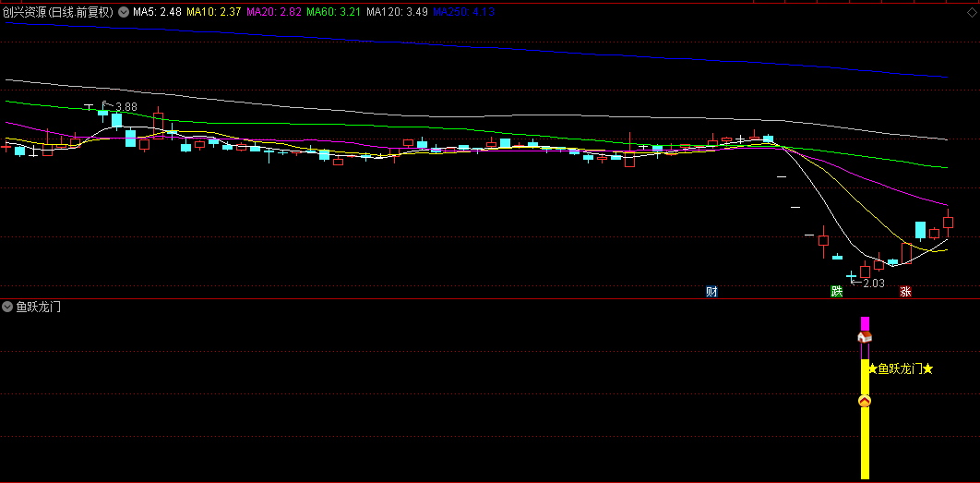
Task: Click the 2.03 low price annotation
Action: point(873,284)
